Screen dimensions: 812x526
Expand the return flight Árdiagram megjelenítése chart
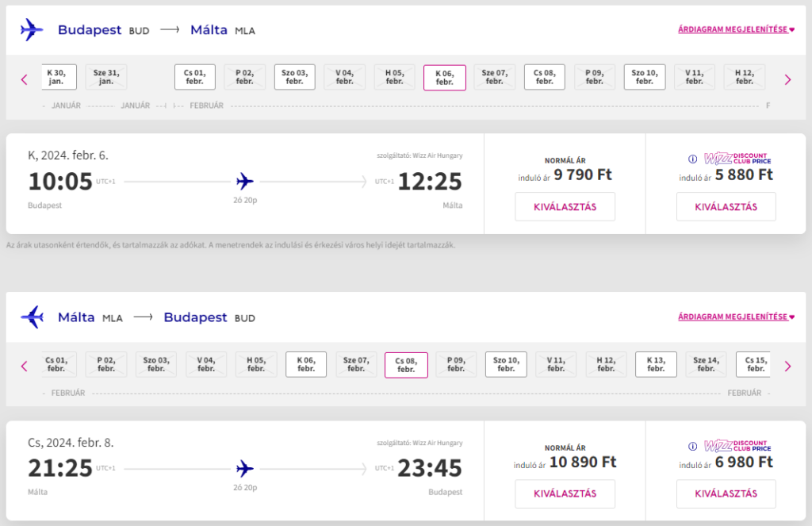click(x=736, y=317)
